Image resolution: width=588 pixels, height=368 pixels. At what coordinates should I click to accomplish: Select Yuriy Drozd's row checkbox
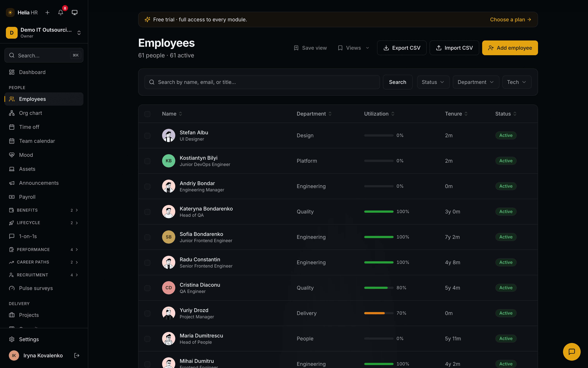[x=147, y=313]
